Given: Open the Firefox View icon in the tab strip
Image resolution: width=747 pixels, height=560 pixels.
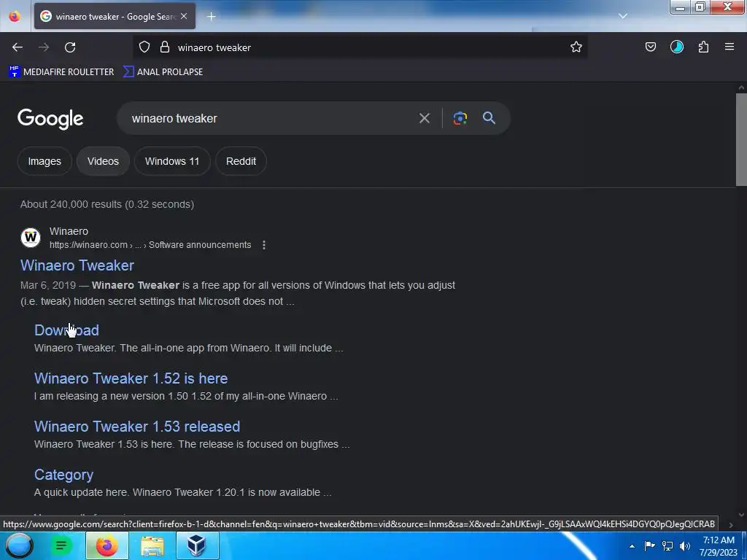Looking at the screenshot, I should (15, 16).
